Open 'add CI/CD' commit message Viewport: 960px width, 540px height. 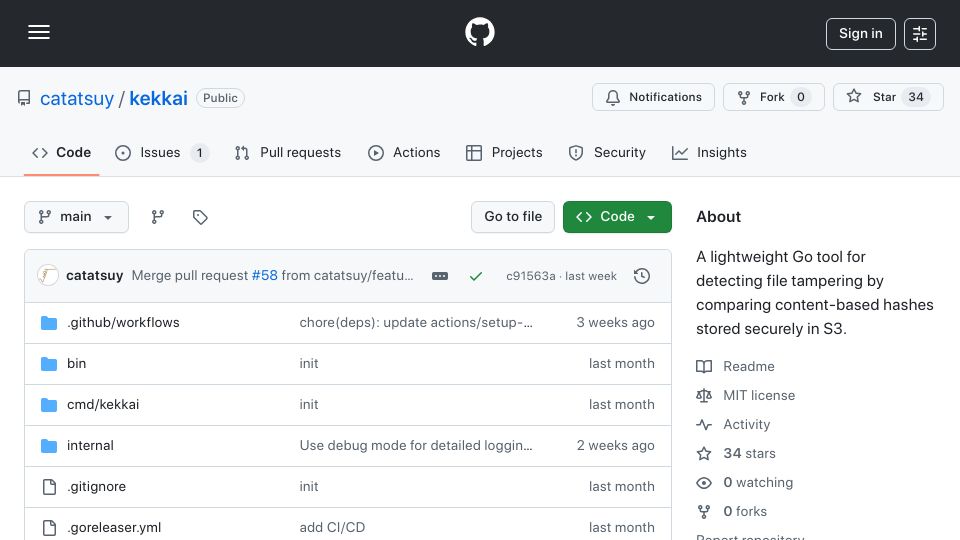coord(332,528)
